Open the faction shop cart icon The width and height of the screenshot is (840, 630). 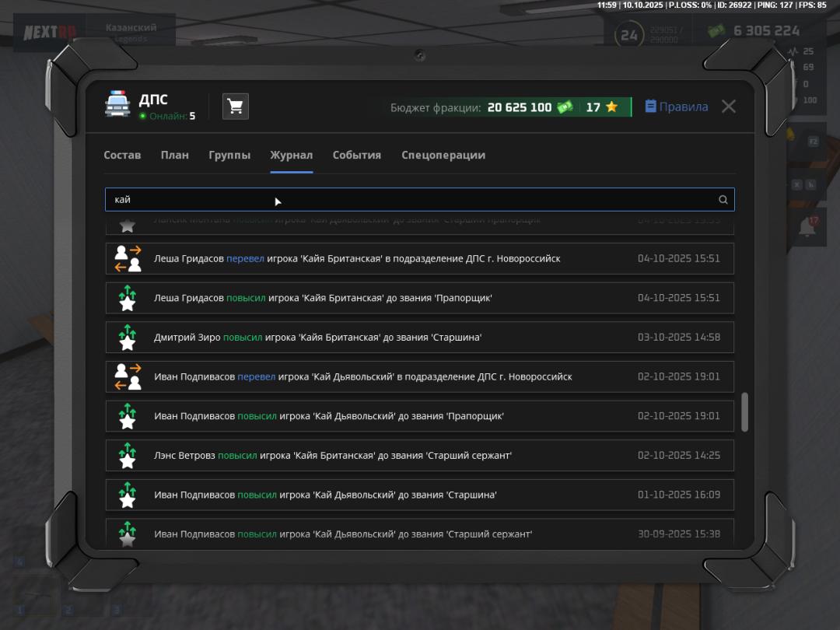point(236,107)
